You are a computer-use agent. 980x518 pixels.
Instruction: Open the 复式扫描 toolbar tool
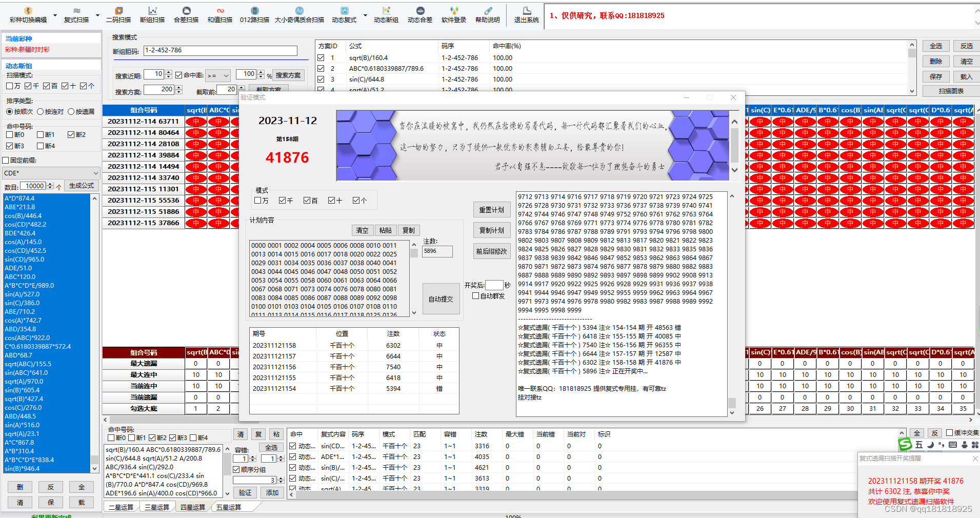click(76, 15)
